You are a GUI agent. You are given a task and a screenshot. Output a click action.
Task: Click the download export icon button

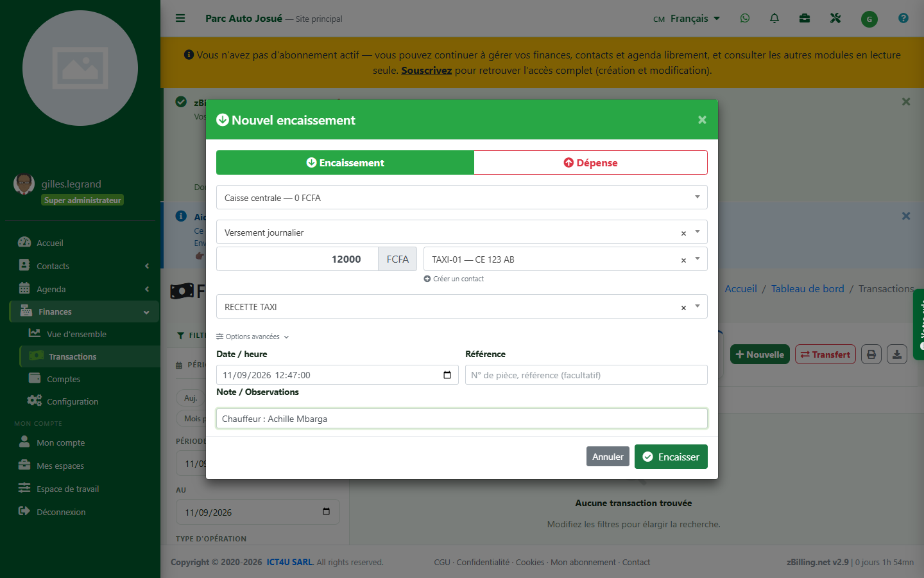(x=897, y=355)
